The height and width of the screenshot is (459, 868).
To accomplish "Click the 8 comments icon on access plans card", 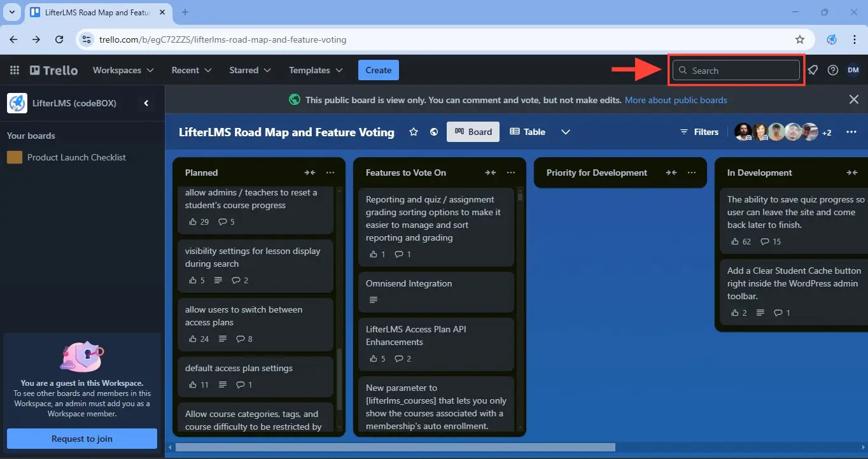I will tap(239, 339).
